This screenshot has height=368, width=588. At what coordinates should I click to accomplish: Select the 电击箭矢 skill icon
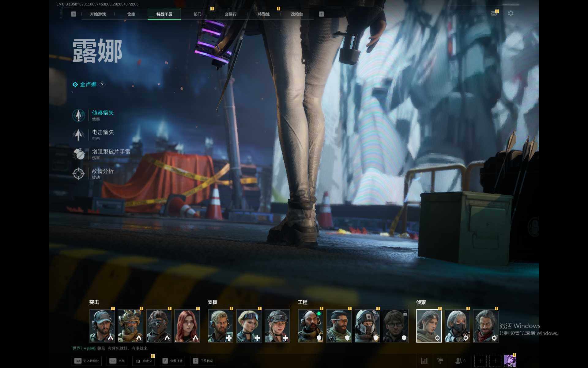coord(78,135)
